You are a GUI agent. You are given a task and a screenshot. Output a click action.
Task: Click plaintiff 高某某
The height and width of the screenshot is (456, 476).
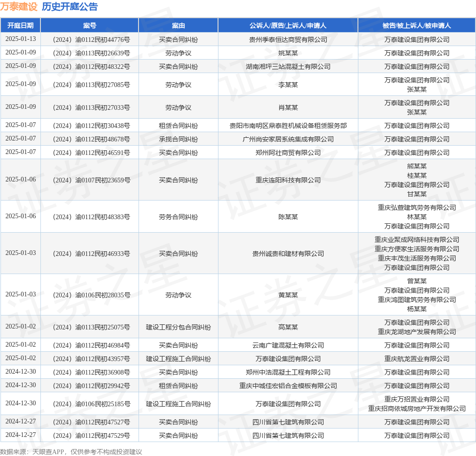click(x=288, y=327)
